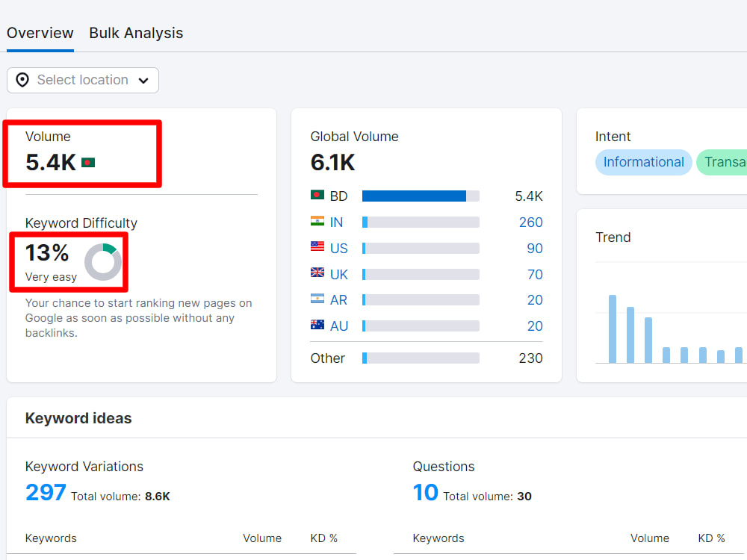Click Keywords column header under Questions
Screen dimensions: 747x560
[x=438, y=538]
